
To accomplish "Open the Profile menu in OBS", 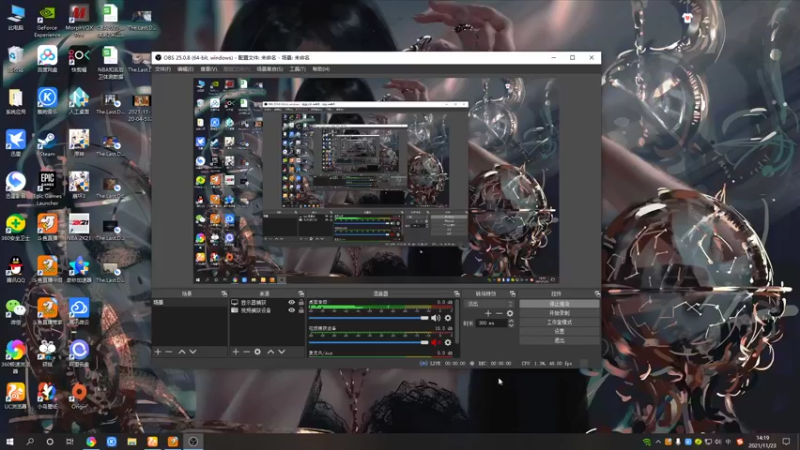I will click(x=236, y=69).
